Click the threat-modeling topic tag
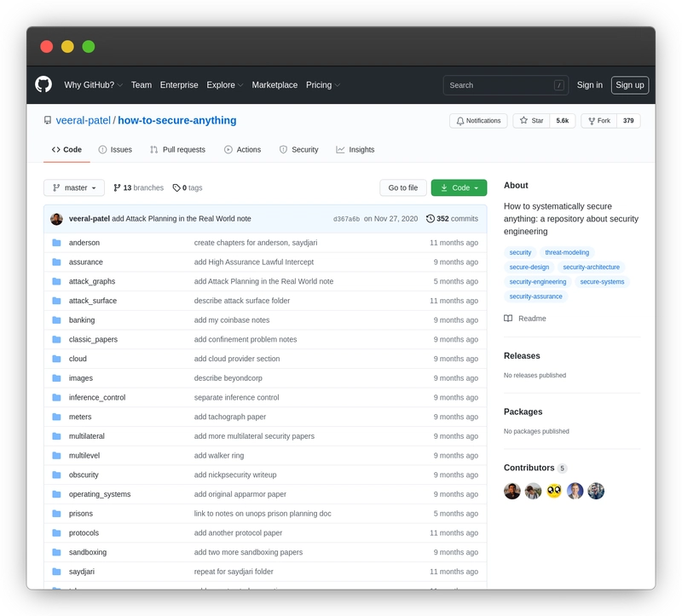682x616 pixels. pyautogui.click(x=567, y=252)
